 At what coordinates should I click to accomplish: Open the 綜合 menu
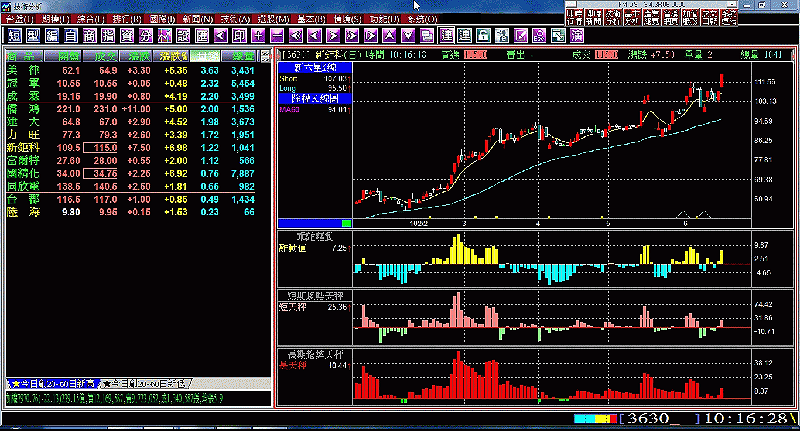point(90,19)
